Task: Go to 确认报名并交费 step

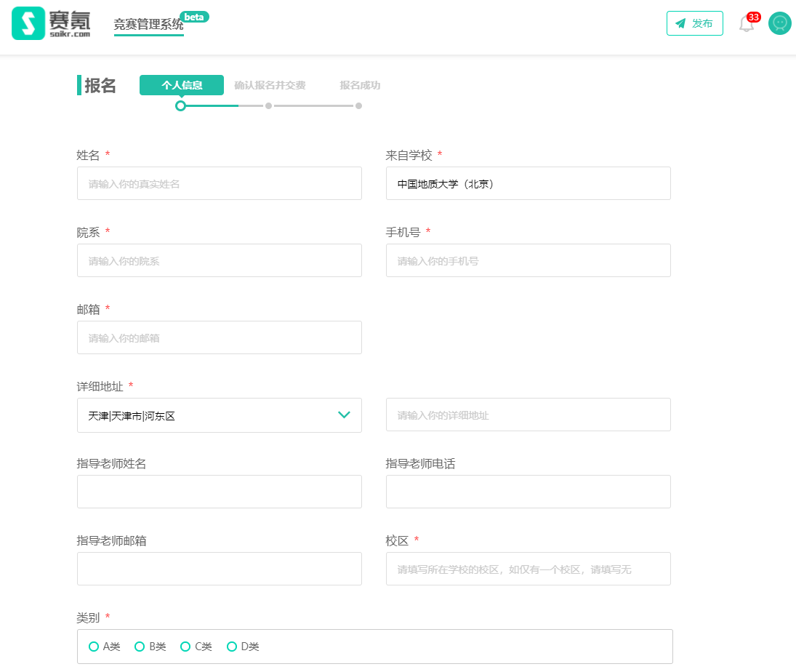Action: 270,85
